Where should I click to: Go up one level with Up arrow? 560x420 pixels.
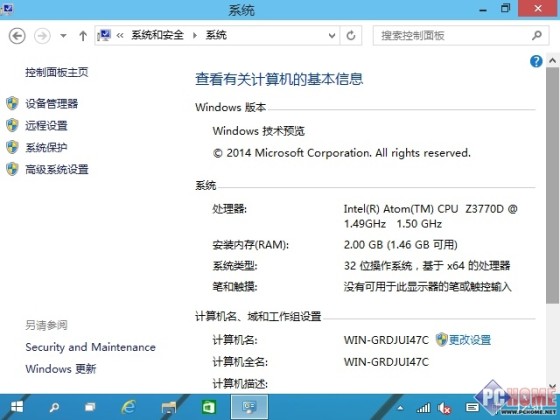click(83, 36)
